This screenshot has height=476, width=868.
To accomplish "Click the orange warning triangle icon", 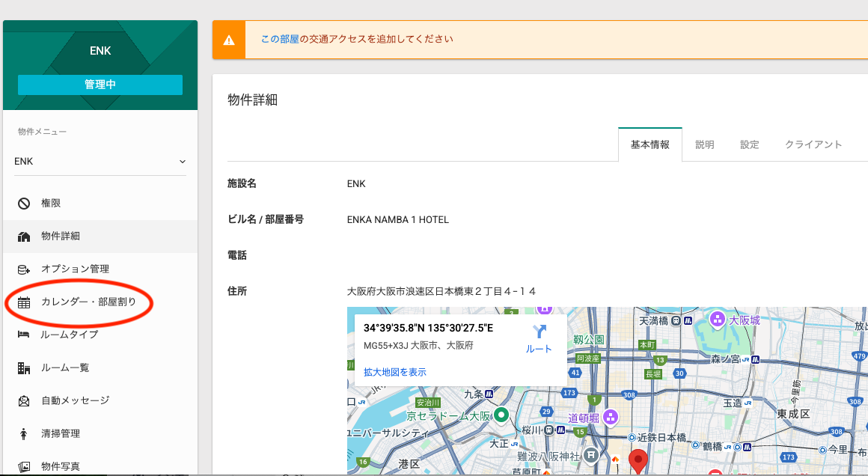I will click(x=229, y=40).
